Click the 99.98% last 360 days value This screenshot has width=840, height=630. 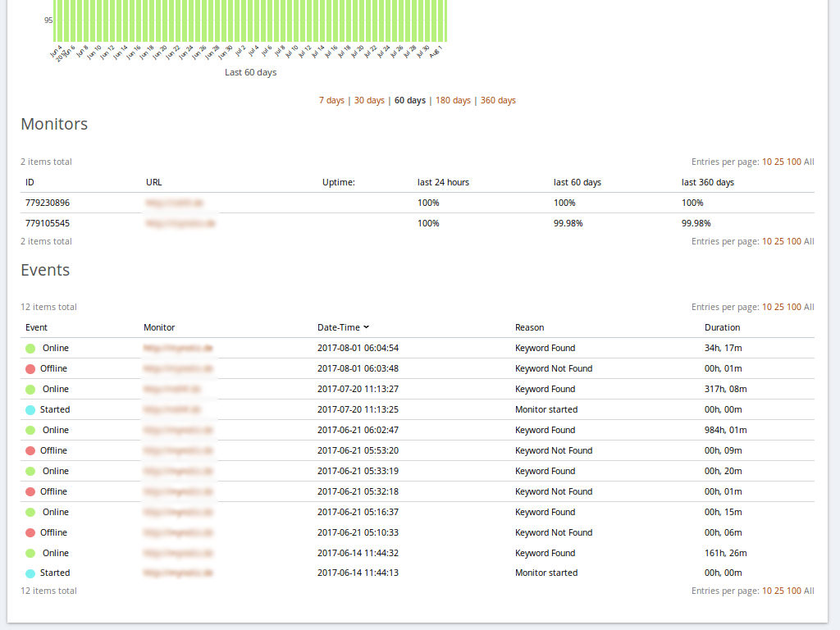(696, 223)
